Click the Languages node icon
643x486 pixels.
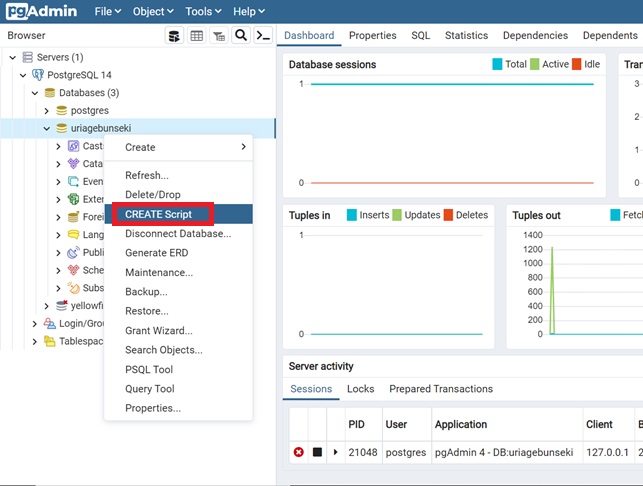pos(73,235)
